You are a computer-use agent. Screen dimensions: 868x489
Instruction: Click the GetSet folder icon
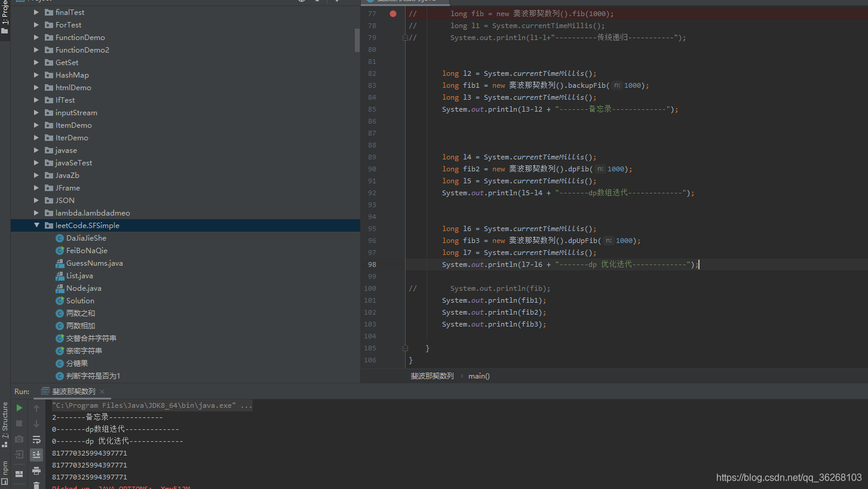click(x=49, y=63)
